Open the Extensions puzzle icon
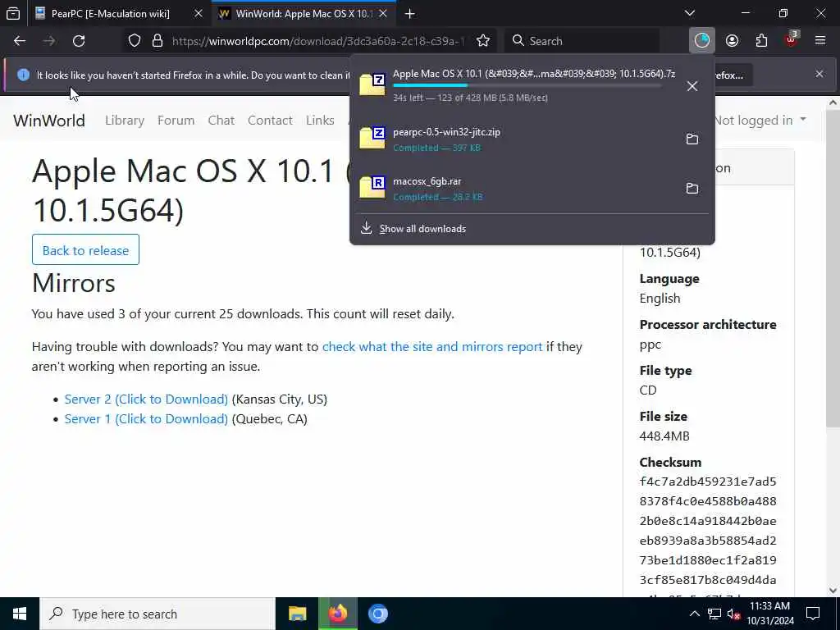Viewport: 840px width, 630px height. pyautogui.click(x=761, y=41)
